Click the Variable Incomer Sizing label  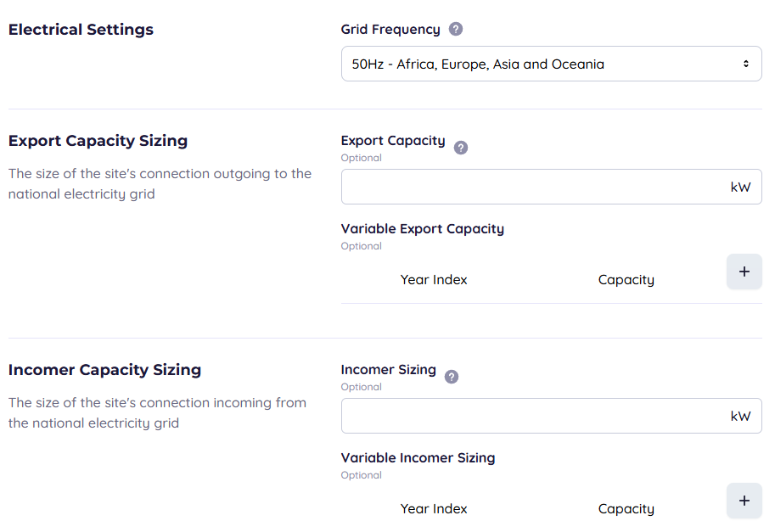pyautogui.click(x=418, y=458)
